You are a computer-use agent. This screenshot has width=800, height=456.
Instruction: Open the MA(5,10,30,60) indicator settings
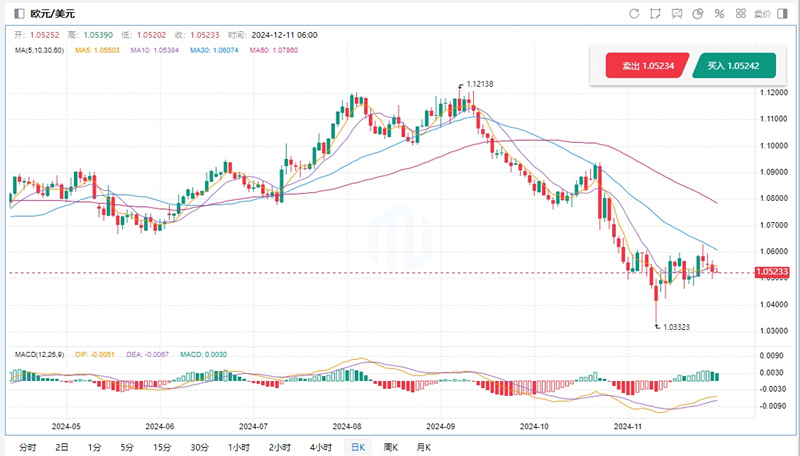click(x=41, y=49)
